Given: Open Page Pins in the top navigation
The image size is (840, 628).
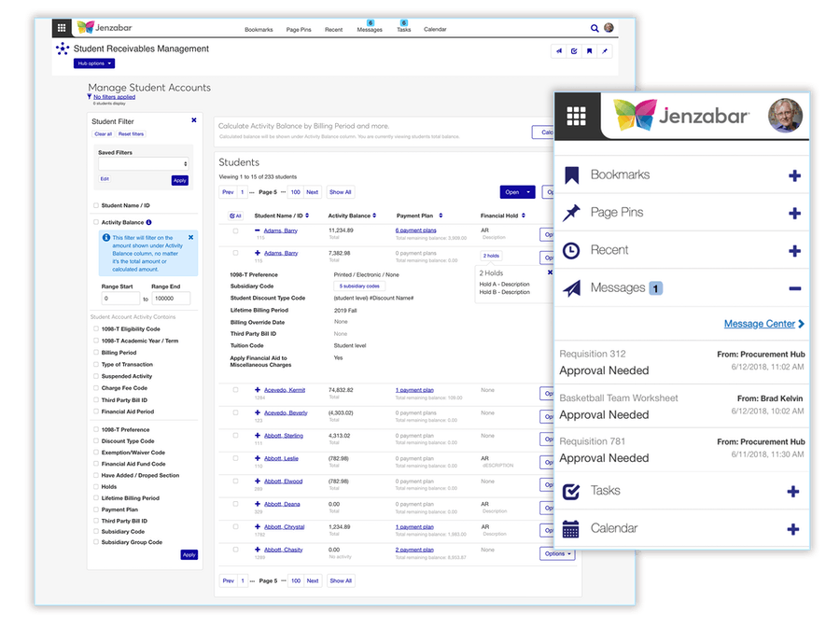Looking at the screenshot, I should point(299,30).
